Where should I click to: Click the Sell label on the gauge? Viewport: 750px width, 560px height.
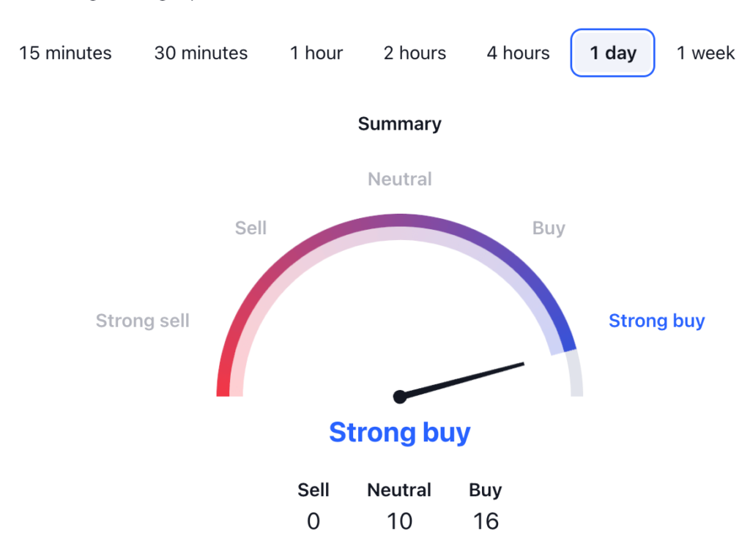250,228
